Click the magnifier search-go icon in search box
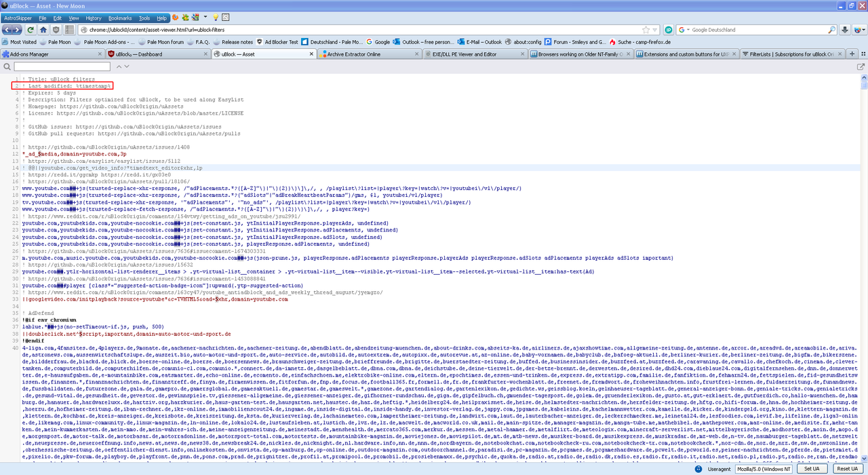Screen dimensions: 868x475 click(831, 30)
